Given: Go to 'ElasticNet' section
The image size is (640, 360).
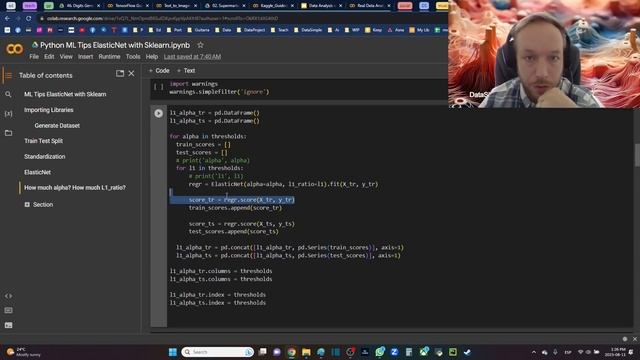Looking at the screenshot, I should 37,172.
